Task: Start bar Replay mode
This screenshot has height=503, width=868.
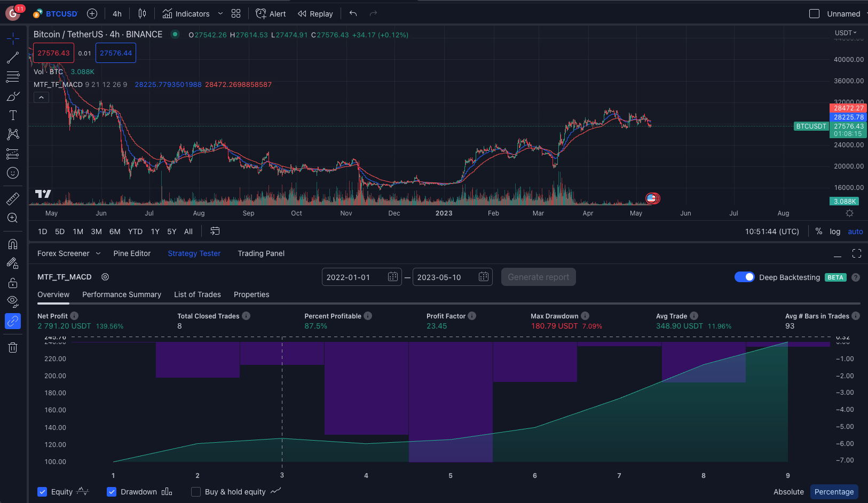Action: coord(315,14)
